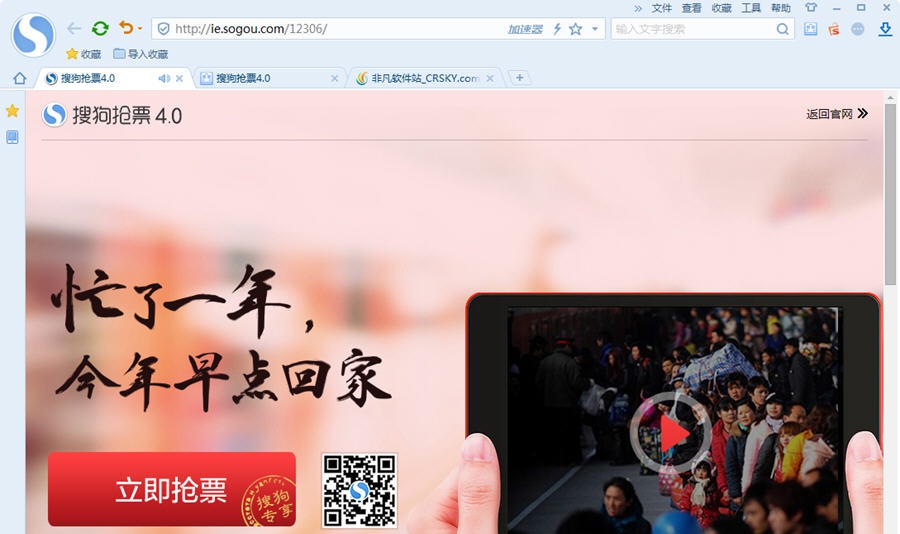Image resolution: width=900 pixels, height=534 pixels.
Task: Mute the first tab's speaker icon
Action: point(164,79)
